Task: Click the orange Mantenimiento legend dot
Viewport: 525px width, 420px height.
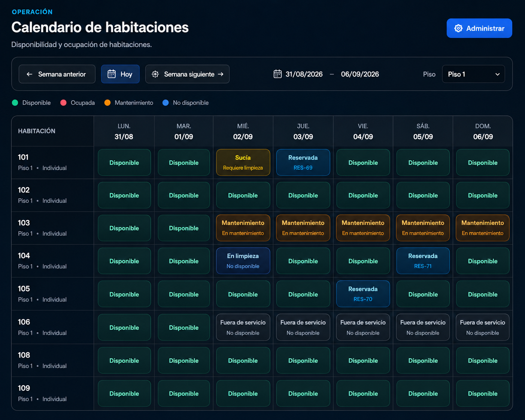Action: tap(107, 103)
